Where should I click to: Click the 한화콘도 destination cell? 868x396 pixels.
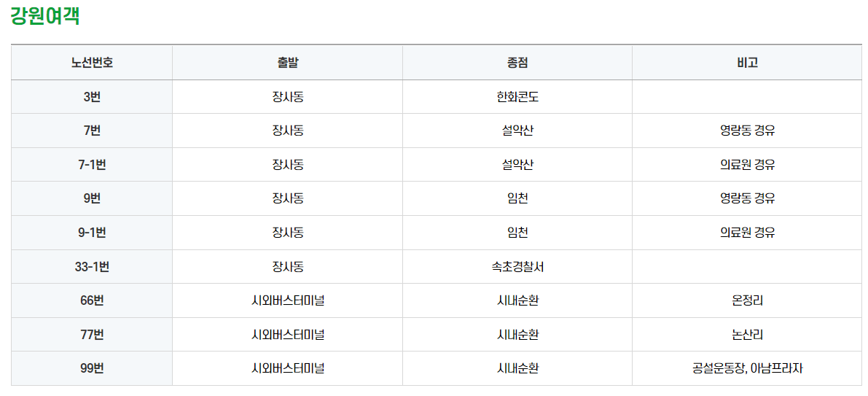point(517,97)
